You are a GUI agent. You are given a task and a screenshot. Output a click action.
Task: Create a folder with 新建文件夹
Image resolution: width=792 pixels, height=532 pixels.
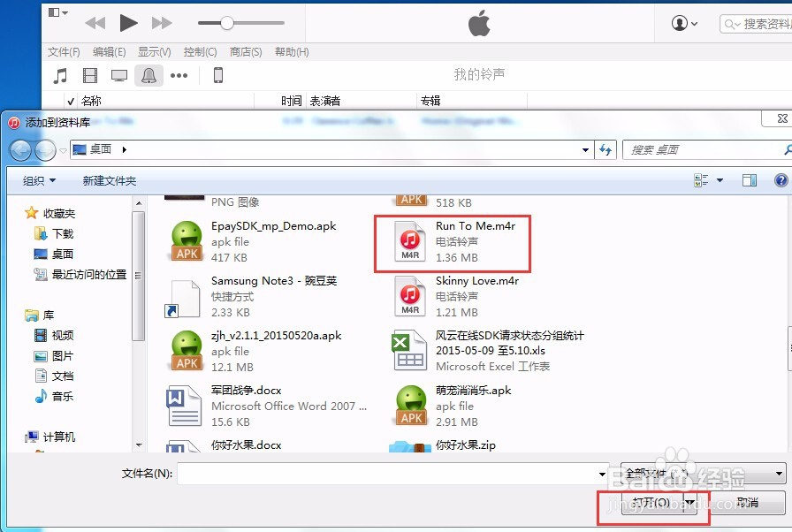tap(109, 180)
